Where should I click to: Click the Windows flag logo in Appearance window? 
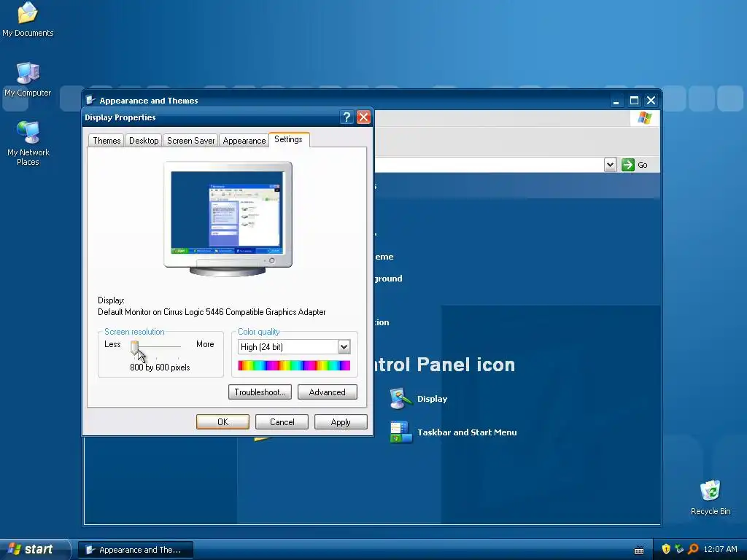[645, 117]
